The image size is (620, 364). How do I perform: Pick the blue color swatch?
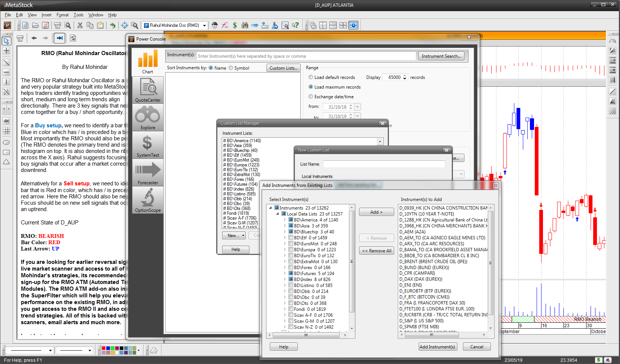click(108, 348)
